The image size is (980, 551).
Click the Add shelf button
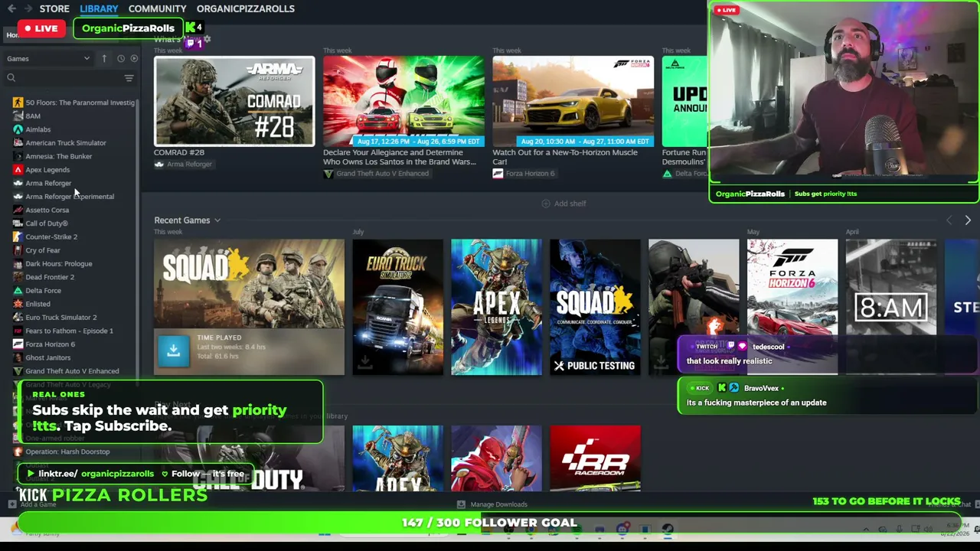(563, 204)
